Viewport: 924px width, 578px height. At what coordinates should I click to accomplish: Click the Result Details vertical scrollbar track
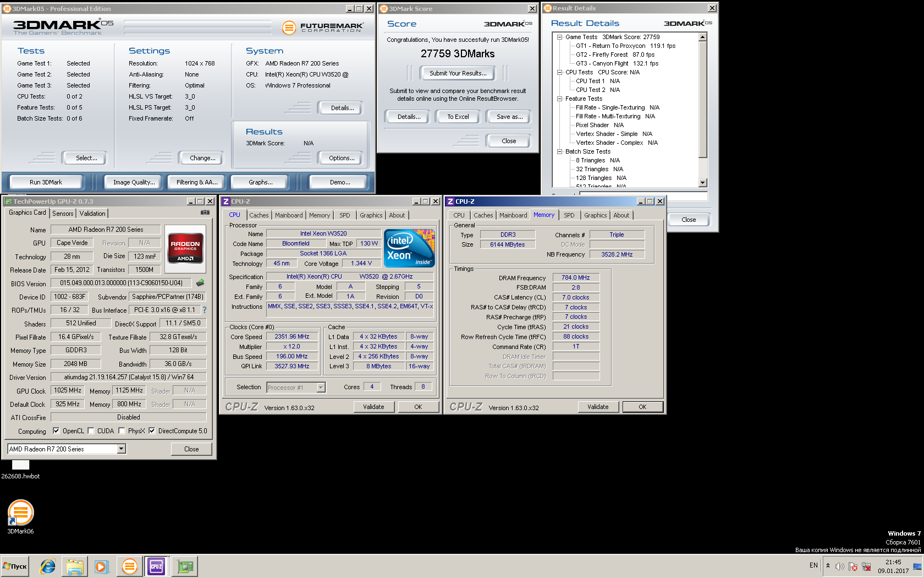pos(702,168)
